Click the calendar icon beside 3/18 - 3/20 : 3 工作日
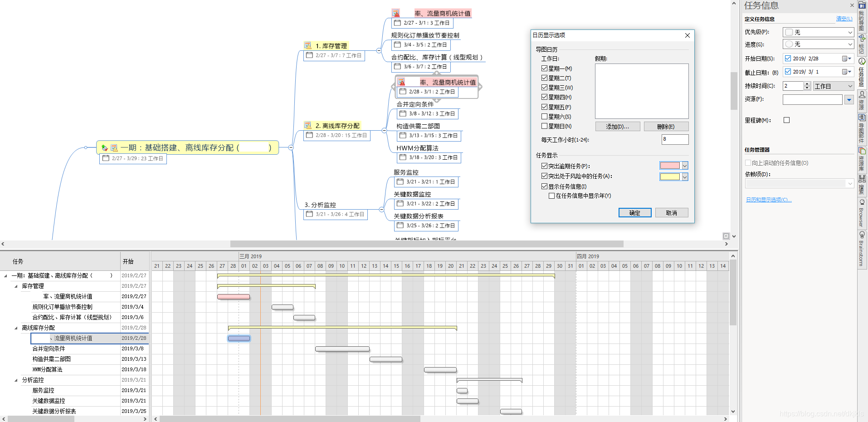 click(x=403, y=157)
